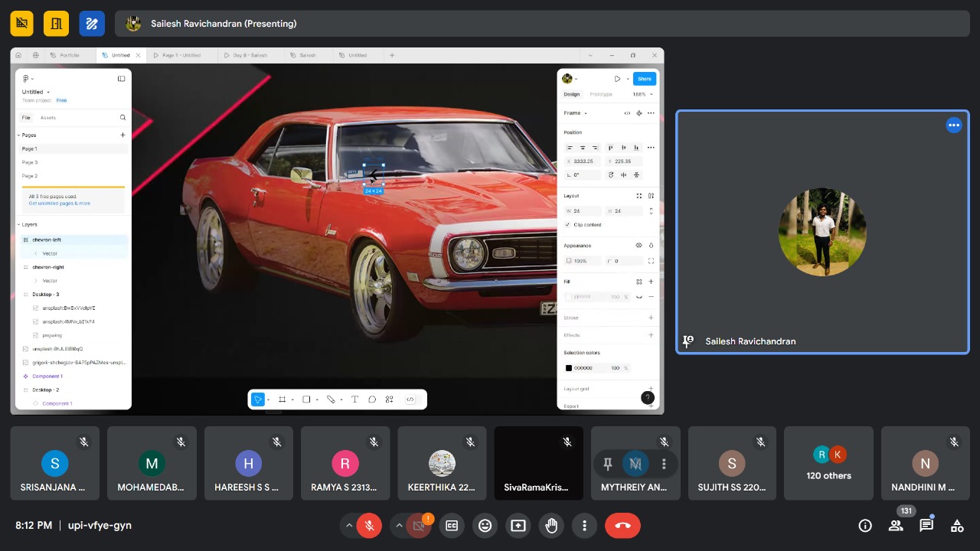Add a new page with plus icon
980x551 pixels.
[122, 135]
